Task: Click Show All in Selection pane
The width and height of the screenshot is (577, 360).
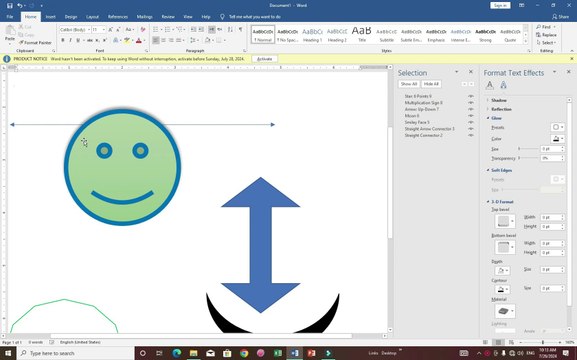Action: tap(409, 84)
